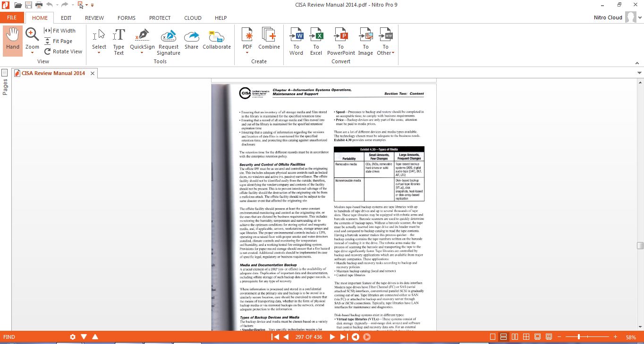
Task: Toggle reading mode view in status bar
Action: click(x=549, y=337)
